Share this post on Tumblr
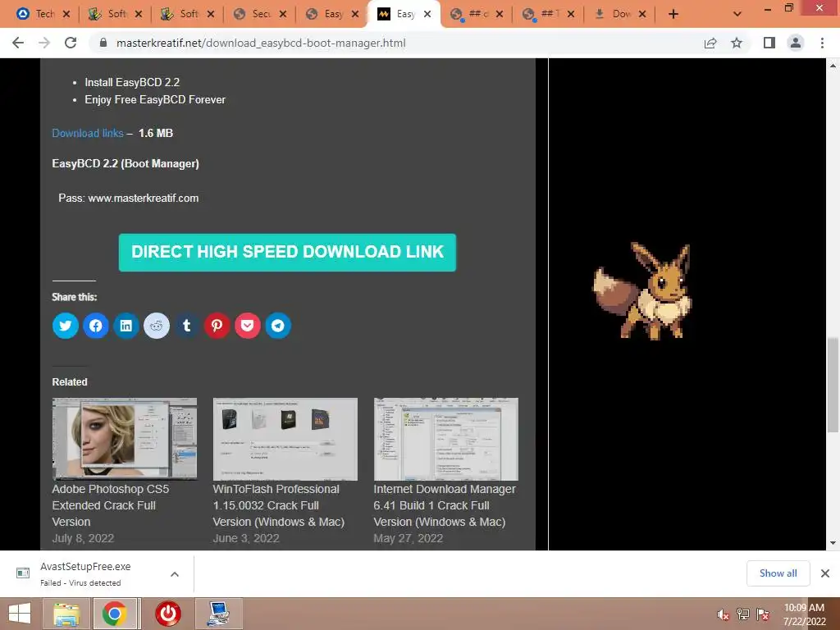The width and height of the screenshot is (840, 630). pyautogui.click(x=186, y=326)
